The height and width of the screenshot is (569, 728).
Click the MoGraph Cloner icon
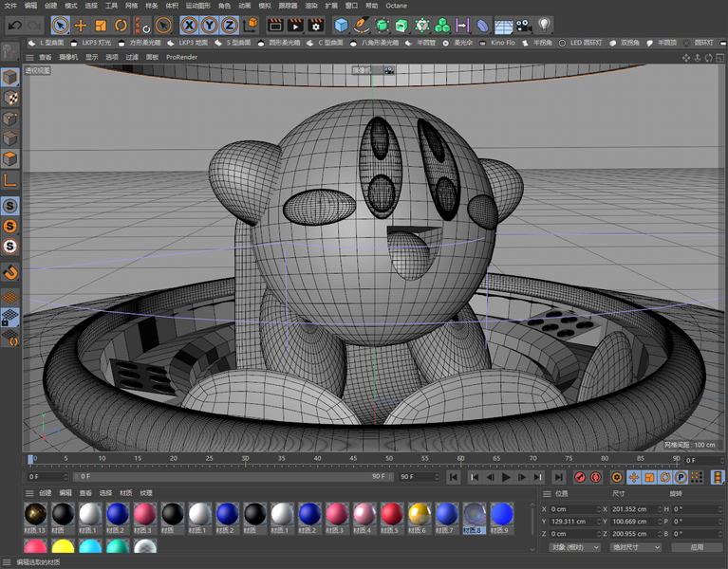(x=442, y=25)
